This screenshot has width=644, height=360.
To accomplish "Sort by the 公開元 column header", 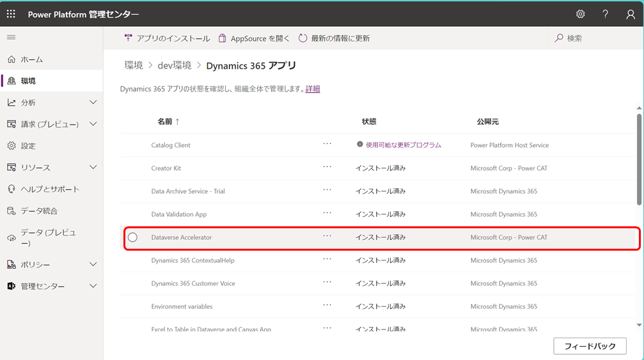I will point(487,121).
